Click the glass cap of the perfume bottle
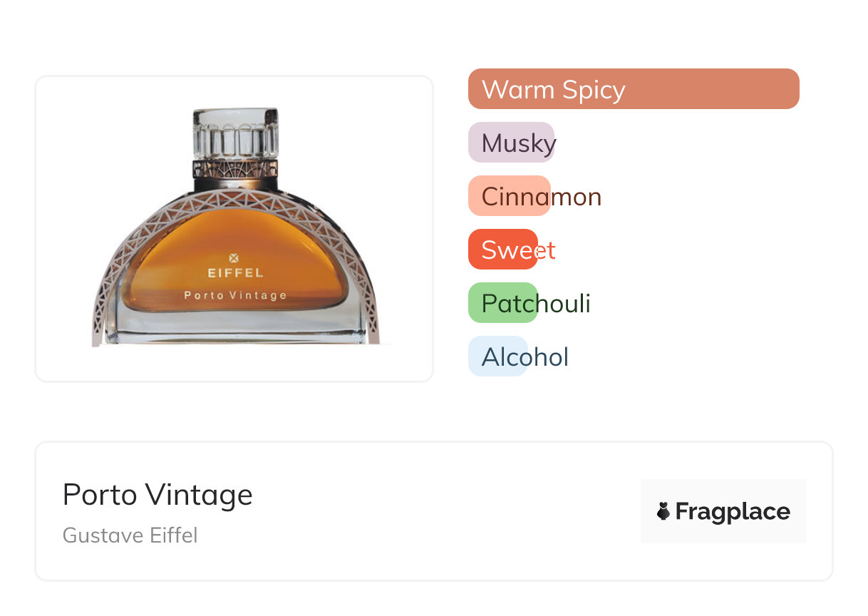This screenshot has width=868, height=616. point(235,133)
